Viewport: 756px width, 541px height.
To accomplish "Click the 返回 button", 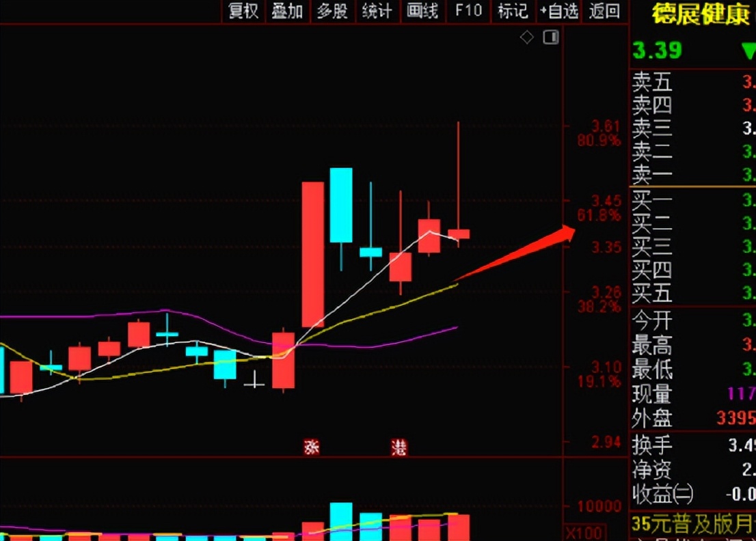I will click(605, 11).
